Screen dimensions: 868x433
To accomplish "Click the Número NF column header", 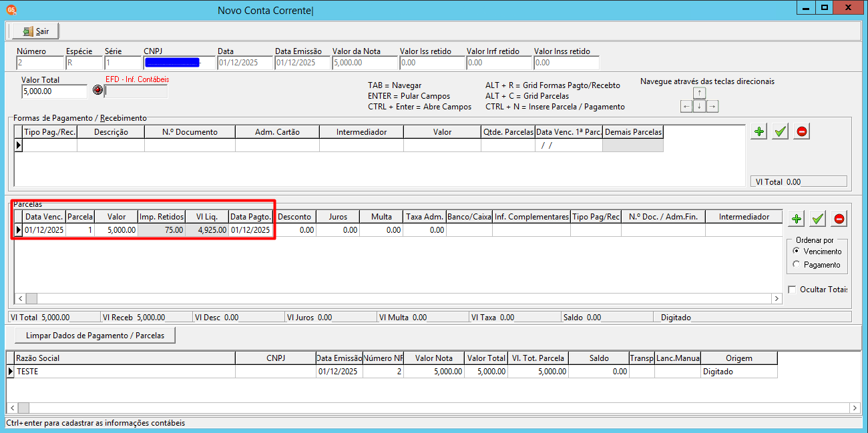I will pyautogui.click(x=383, y=358).
